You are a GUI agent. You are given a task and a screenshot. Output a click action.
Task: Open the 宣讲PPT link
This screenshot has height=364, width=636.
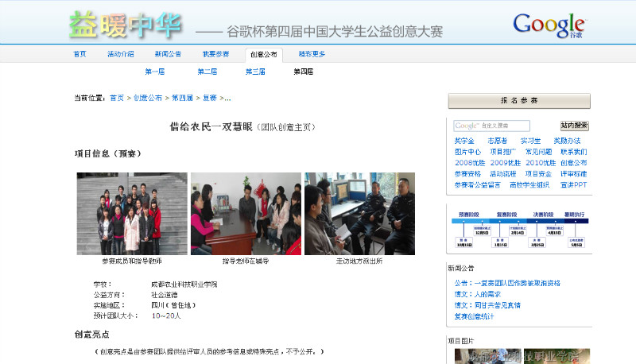[x=573, y=184]
